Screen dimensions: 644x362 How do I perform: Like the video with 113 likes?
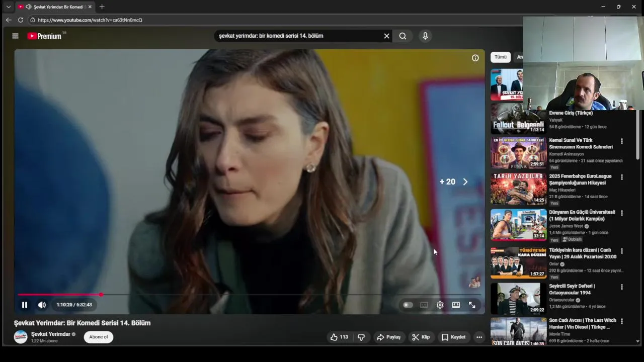pyautogui.click(x=339, y=337)
